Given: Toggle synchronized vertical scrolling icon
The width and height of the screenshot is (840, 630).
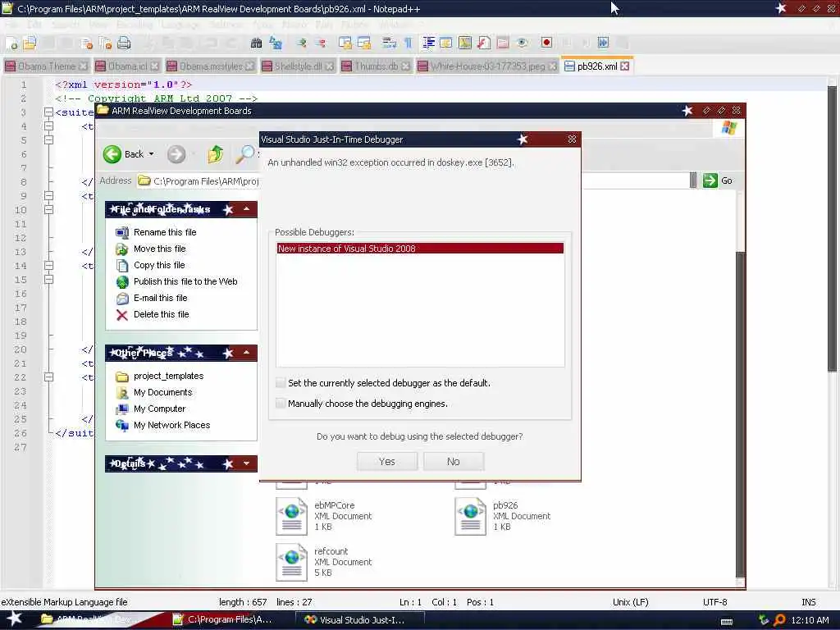Looking at the screenshot, I should coord(345,43).
